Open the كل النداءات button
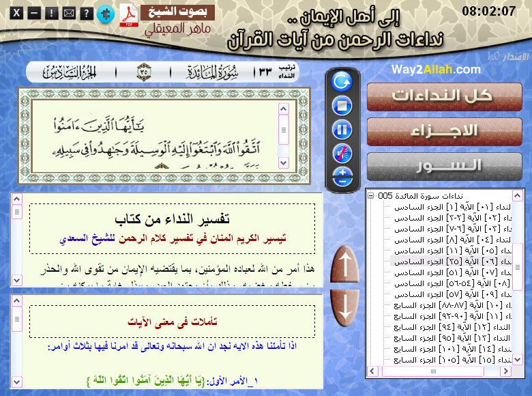Viewport: 532px width, 396px height. pyautogui.click(x=444, y=97)
